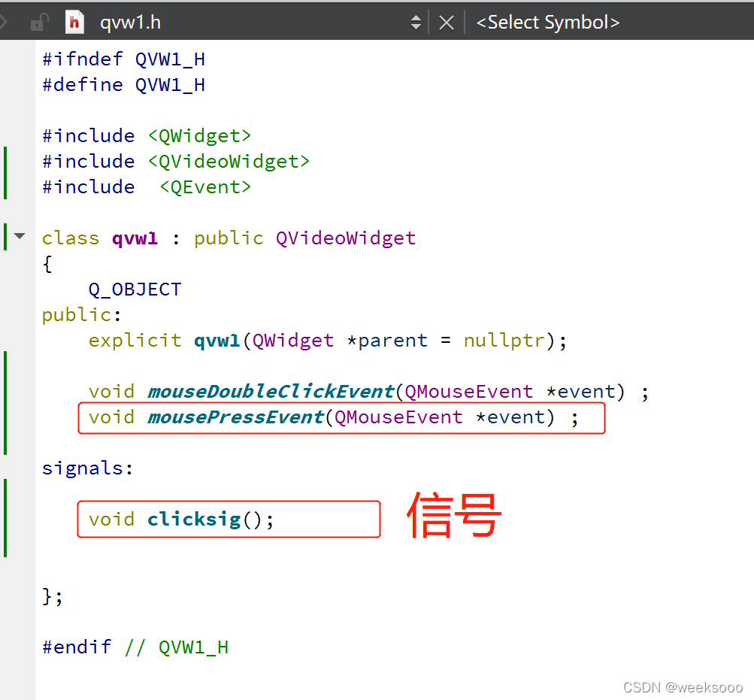Click the #endif // QVW1_H line
The image size is (754, 700).
click(x=135, y=647)
